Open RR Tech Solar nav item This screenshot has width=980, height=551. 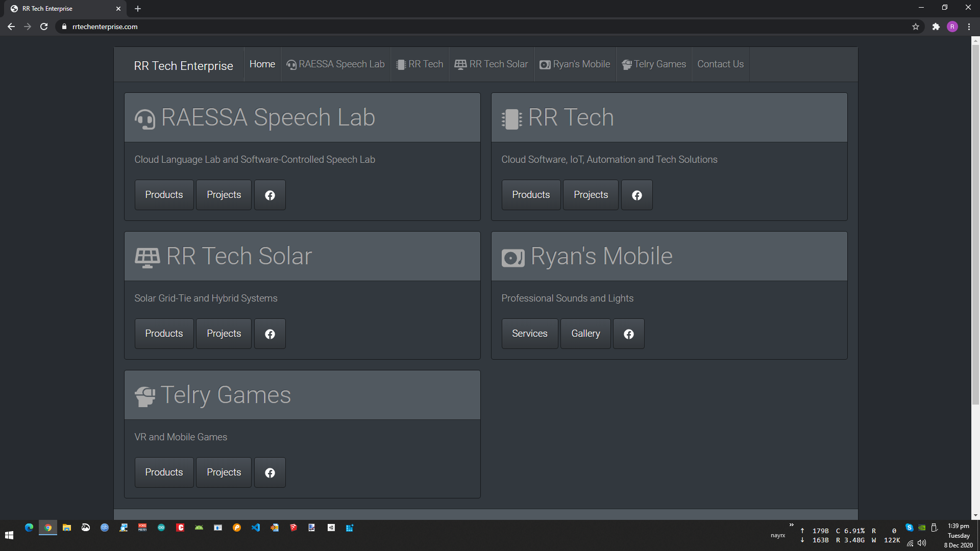click(x=491, y=64)
